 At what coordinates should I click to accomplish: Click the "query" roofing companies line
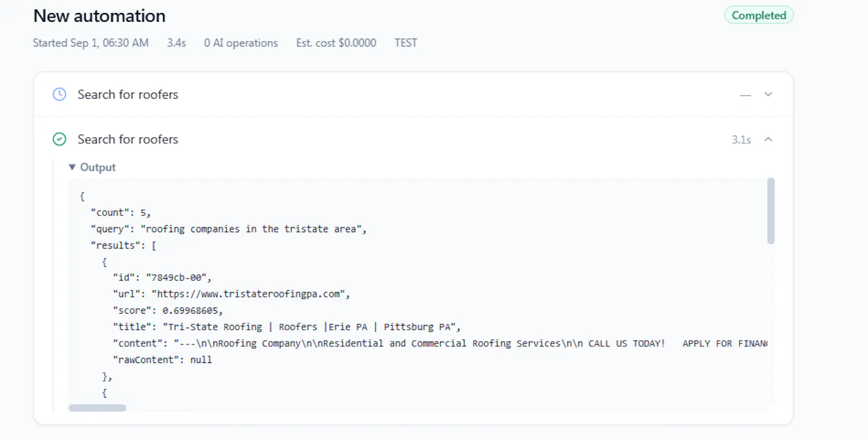(228, 229)
